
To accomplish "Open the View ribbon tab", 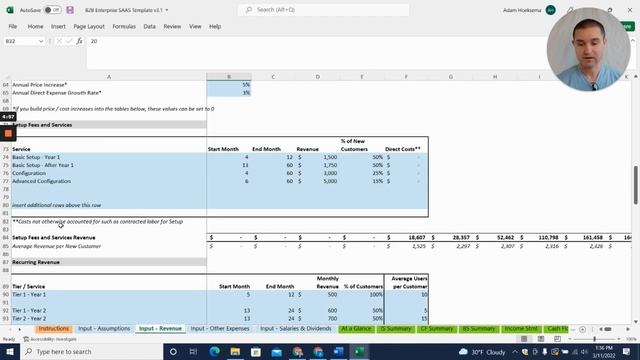I will coord(195,27).
